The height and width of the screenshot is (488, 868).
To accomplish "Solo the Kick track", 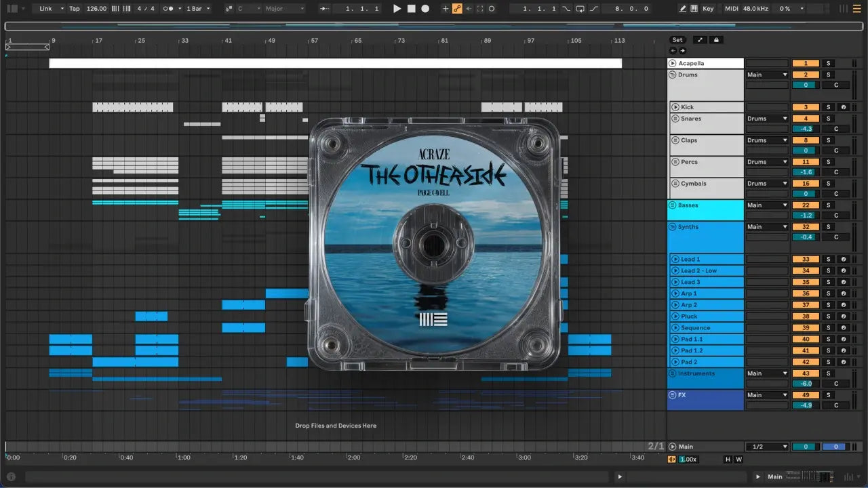I will [828, 107].
